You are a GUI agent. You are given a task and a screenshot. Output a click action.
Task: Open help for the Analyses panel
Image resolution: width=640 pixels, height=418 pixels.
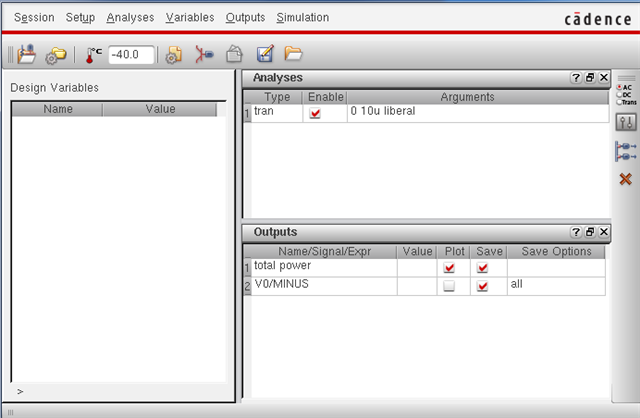click(576, 78)
